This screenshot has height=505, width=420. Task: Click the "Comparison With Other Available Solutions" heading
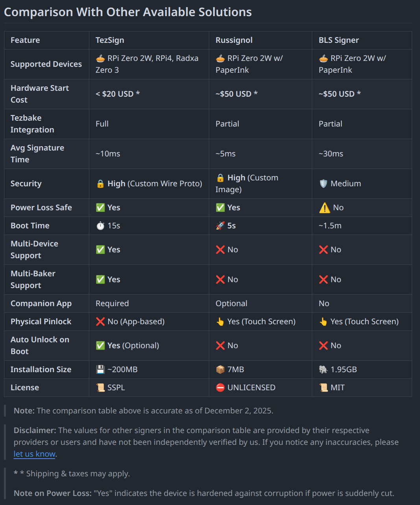coord(128,12)
